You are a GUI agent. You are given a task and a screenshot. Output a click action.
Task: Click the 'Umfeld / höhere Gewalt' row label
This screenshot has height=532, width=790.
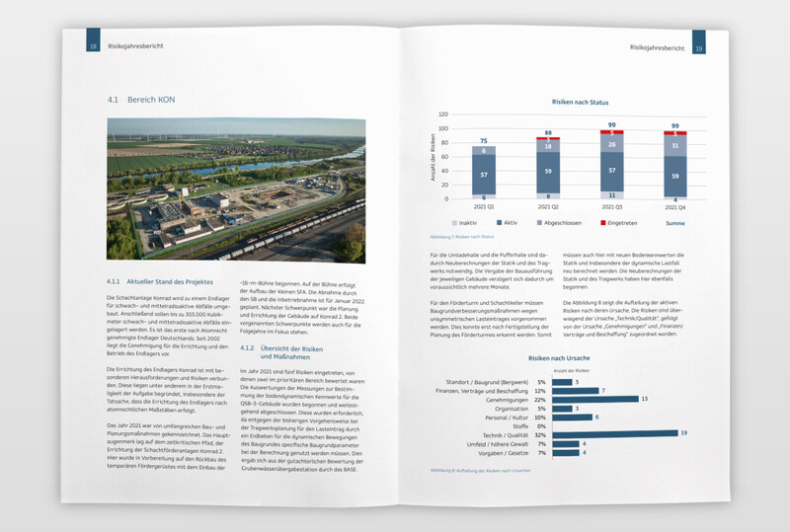tap(498, 444)
